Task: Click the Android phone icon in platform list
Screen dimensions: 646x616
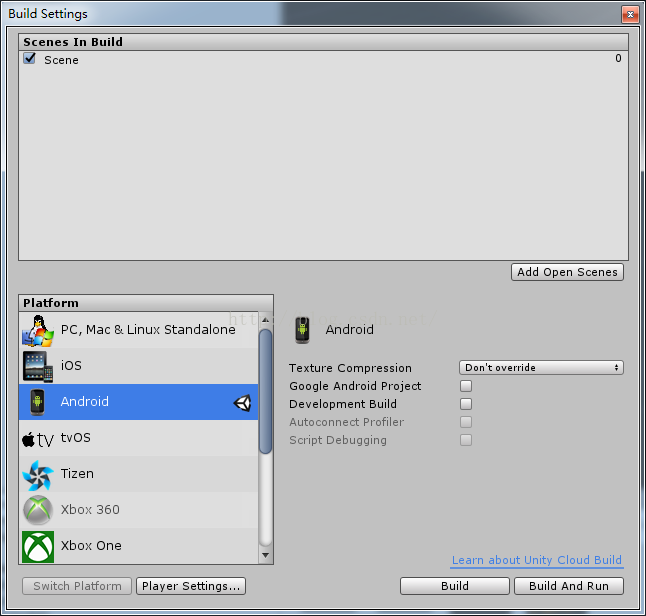Action: click(x=37, y=402)
